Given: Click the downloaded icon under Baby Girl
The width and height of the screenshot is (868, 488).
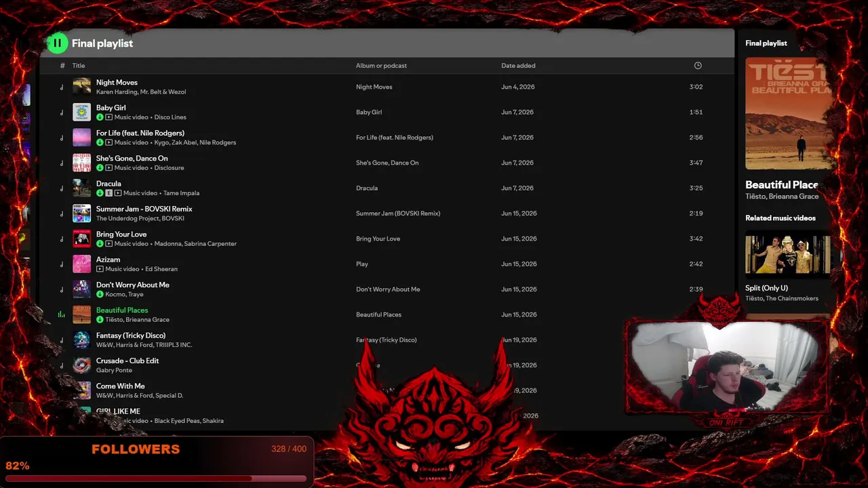Looking at the screenshot, I should click(x=100, y=117).
